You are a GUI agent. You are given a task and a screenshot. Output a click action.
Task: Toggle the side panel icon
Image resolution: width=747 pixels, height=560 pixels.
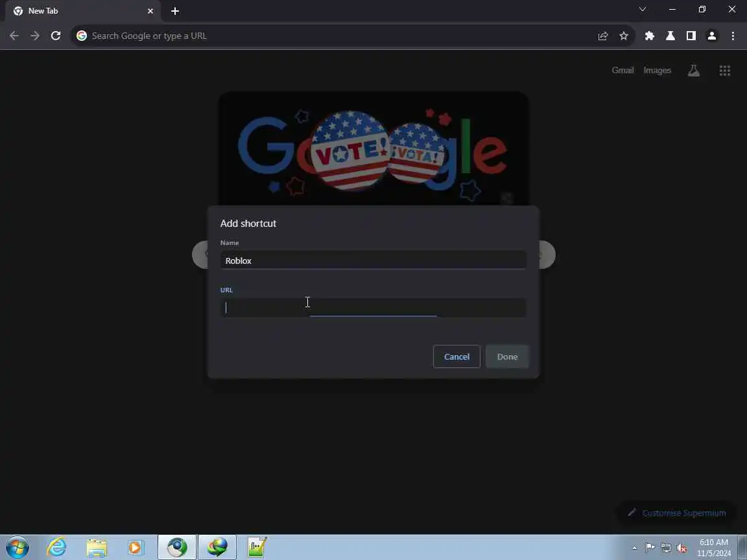pos(691,36)
